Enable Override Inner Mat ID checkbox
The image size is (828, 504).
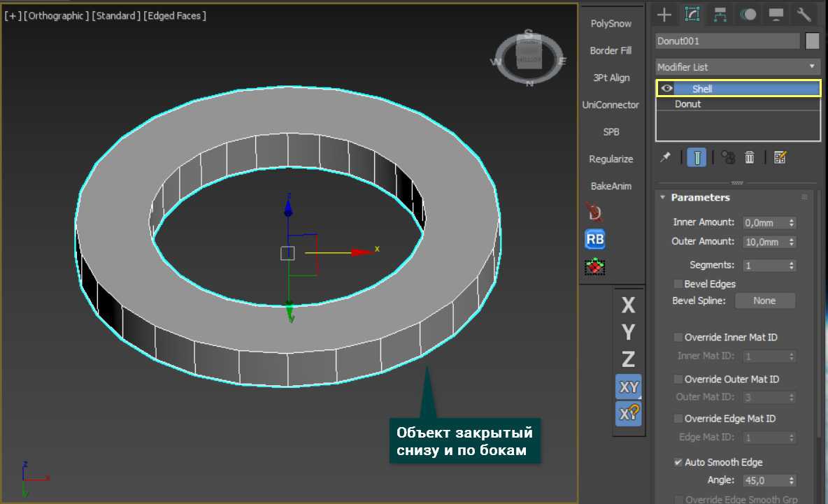[678, 337]
